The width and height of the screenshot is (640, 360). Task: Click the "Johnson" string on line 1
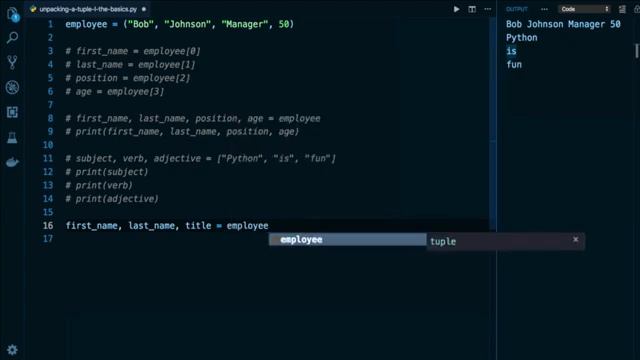click(188, 24)
